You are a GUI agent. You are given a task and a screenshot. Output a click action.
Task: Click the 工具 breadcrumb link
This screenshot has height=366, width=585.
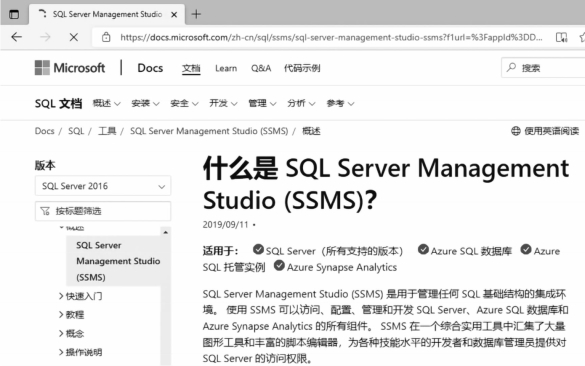click(107, 131)
